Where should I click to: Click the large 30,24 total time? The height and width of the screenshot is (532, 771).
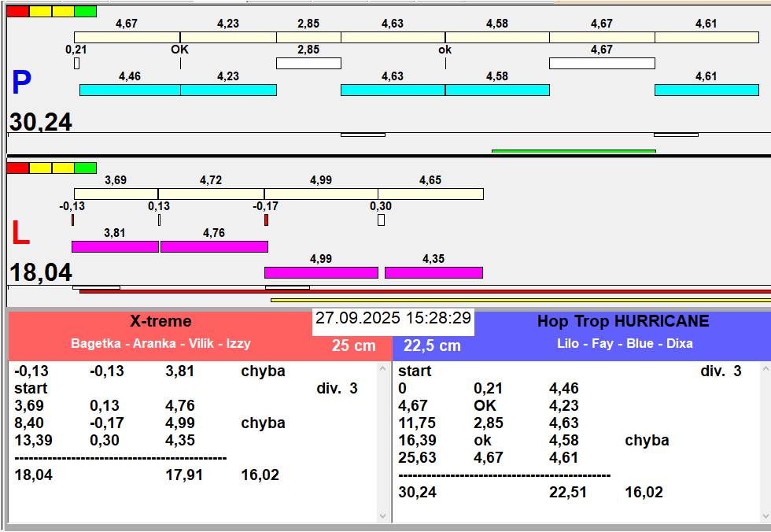[x=41, y=122]
